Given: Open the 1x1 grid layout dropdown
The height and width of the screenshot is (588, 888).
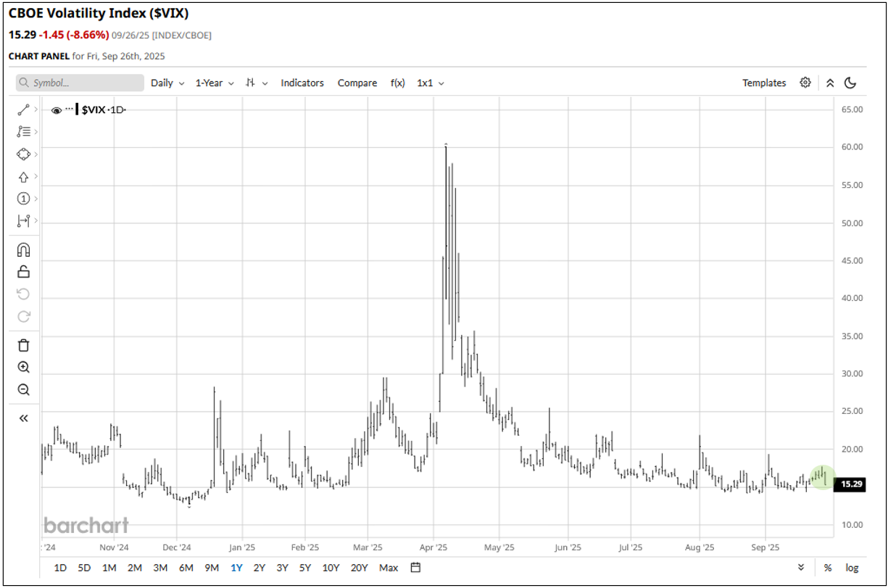Looking at the screenshot, I should [x=431, y=83].
